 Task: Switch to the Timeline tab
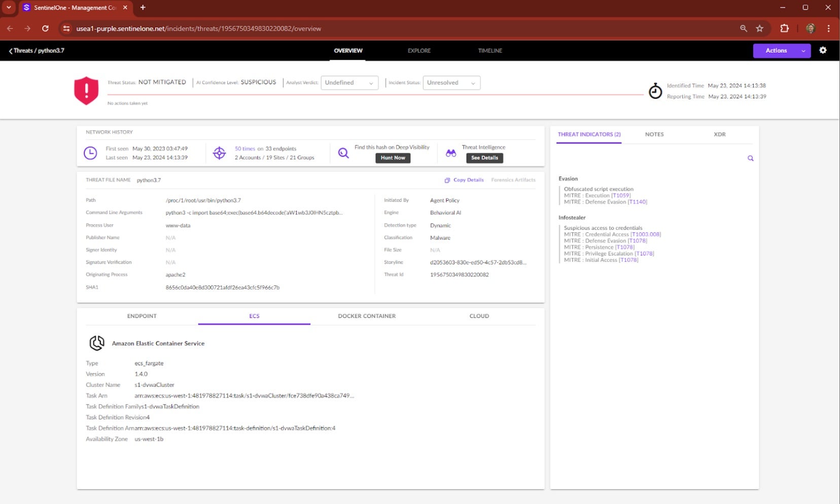pos(489,51)
